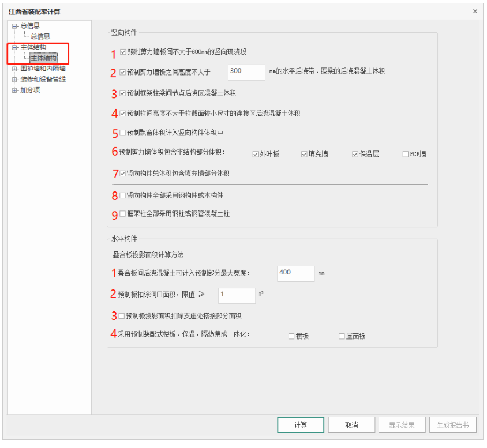The height and width of the screenshot is (448, 487).
Task: Uncheck 预制剪力墙板之间高度不大于 option
Action: (x=123, y=73)
